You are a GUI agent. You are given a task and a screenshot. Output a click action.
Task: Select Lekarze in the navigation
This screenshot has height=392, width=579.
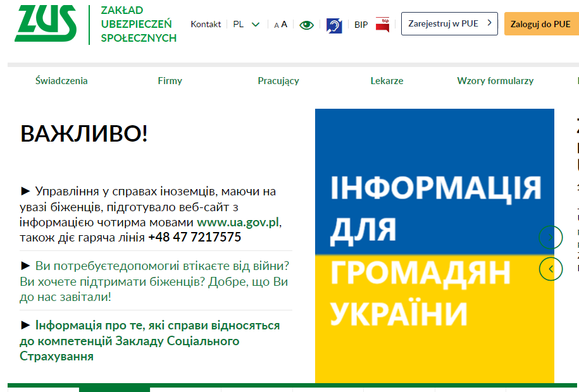(x=387, y=81)
